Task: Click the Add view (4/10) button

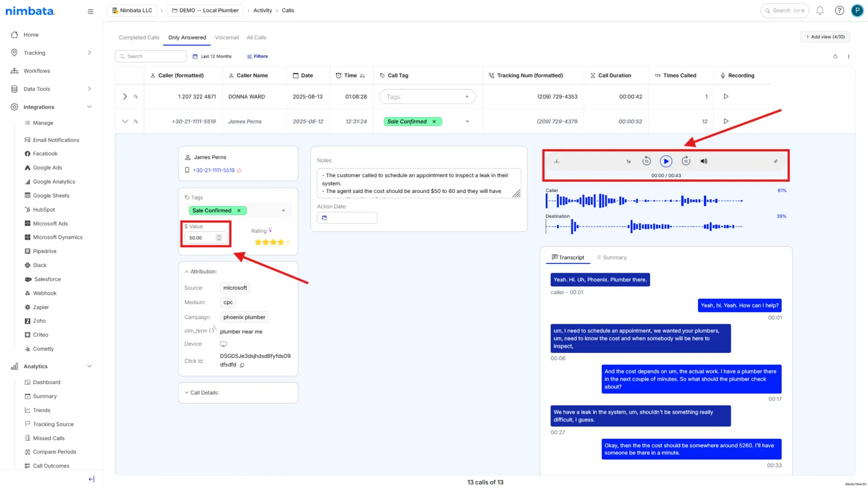Action: 825,37
